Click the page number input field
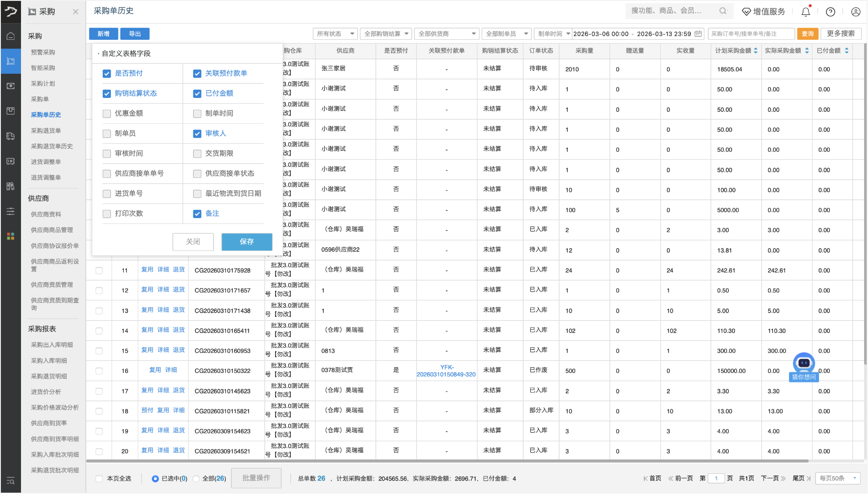The width and height of the screenshot is (868, 494). (716, 478)
